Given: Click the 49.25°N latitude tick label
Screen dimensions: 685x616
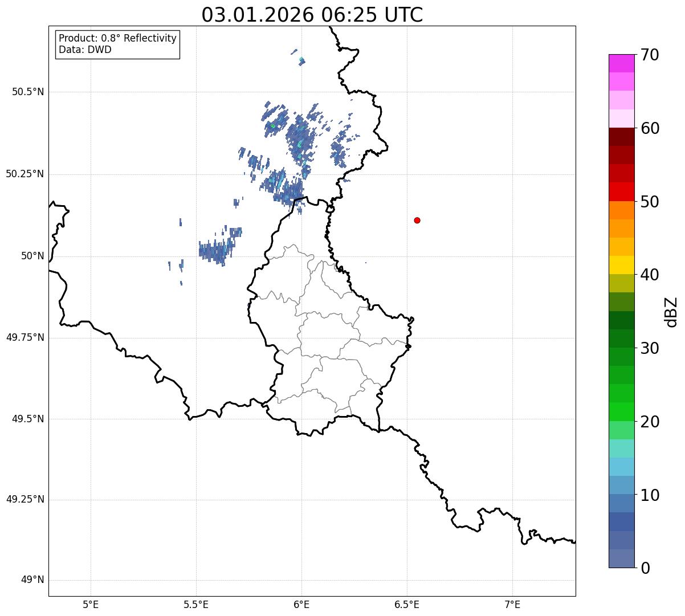Looking at the screenshot, I should (25, 500).
